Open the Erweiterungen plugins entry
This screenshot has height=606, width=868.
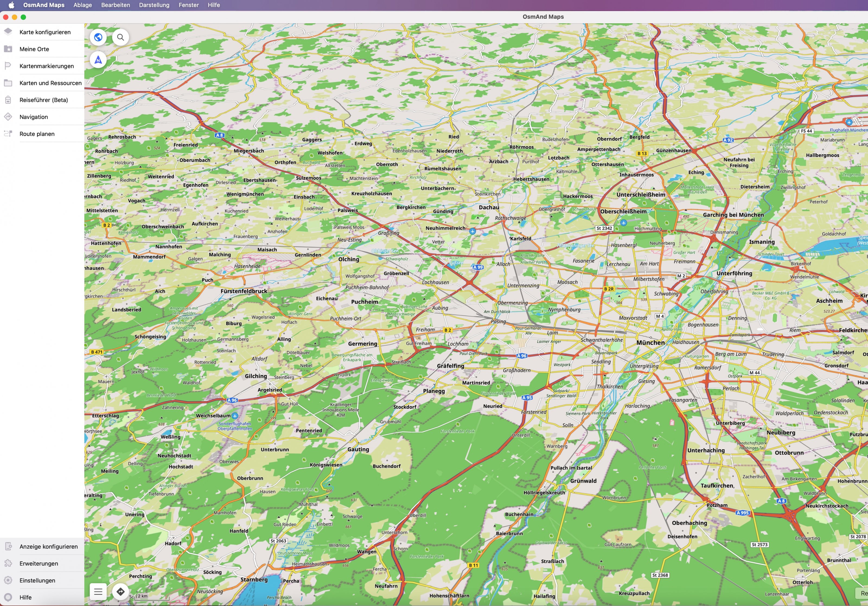point(39,563)
